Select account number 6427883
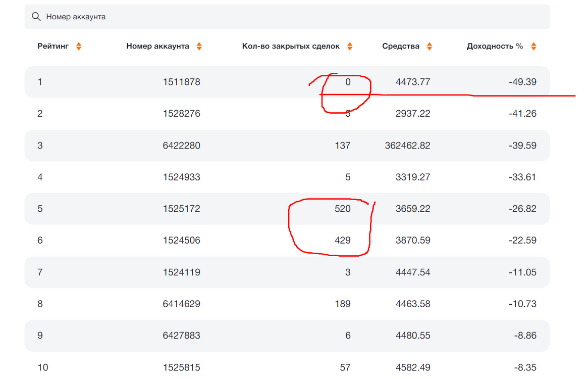 coord(182,335)
